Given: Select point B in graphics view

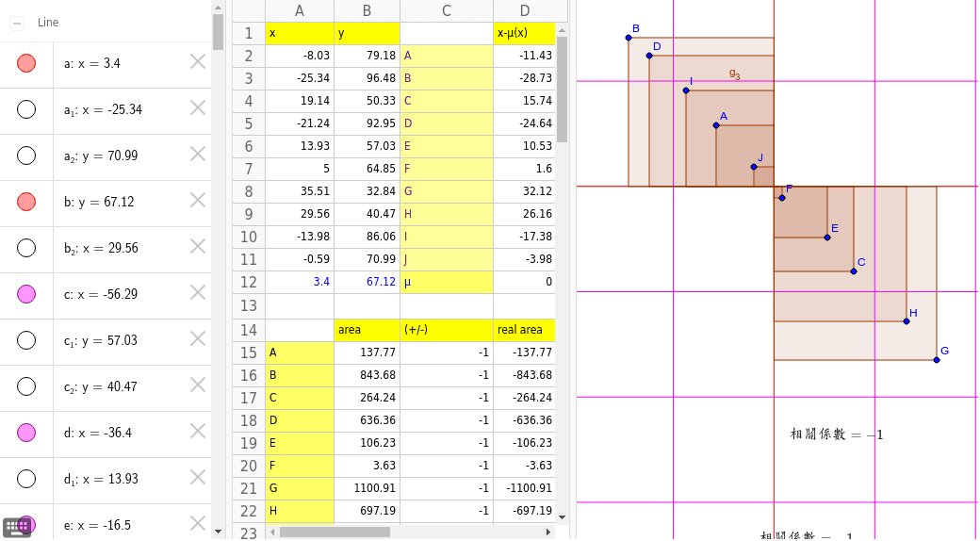Looking at the screenshot, I should pyautogui.click(x=629, y=38).
